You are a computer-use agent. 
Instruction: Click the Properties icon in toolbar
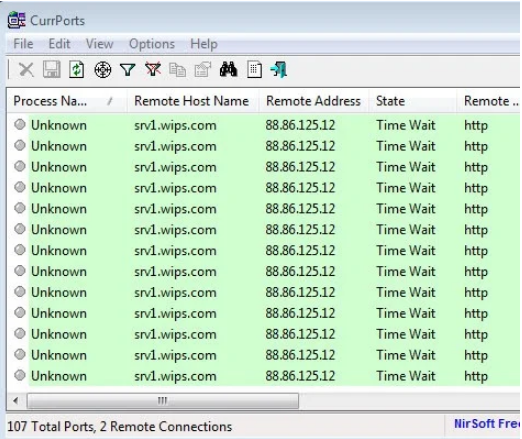point(203,69)
